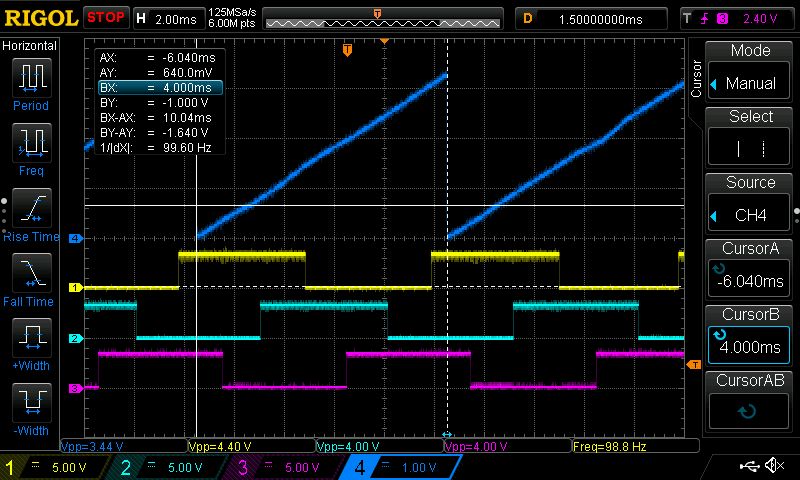Click the yellow Vpp=4.40 V measurement

click(220, 447)
